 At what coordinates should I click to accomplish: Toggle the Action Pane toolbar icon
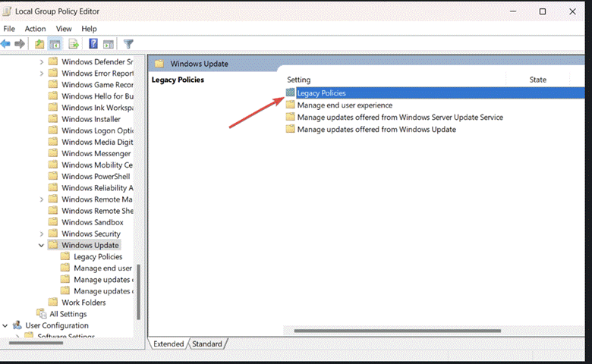(109, 44)
